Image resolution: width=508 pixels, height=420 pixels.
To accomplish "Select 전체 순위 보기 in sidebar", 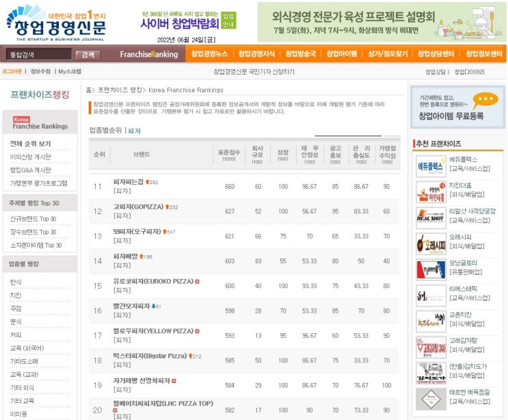I will point(30,144).
